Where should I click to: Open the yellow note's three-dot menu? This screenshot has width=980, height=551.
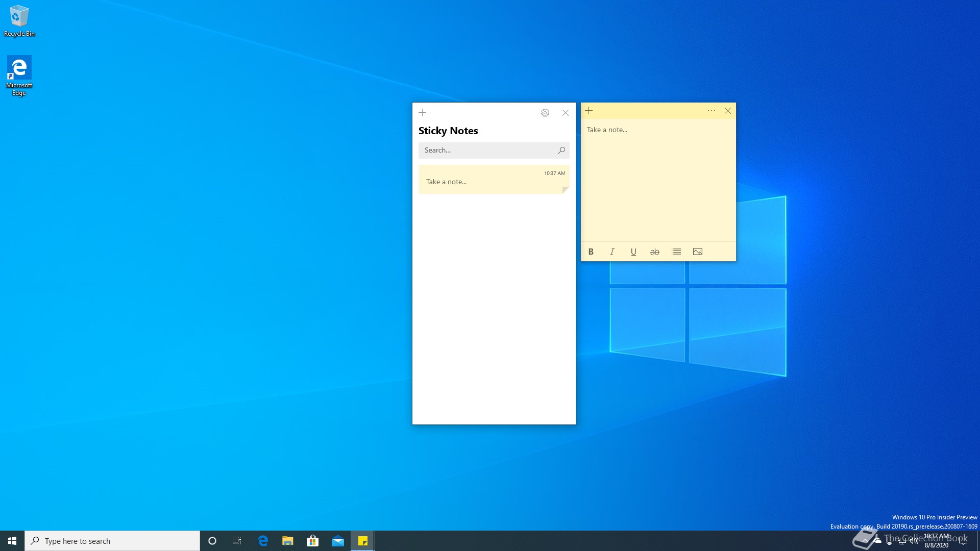click(x=712, y=111)
